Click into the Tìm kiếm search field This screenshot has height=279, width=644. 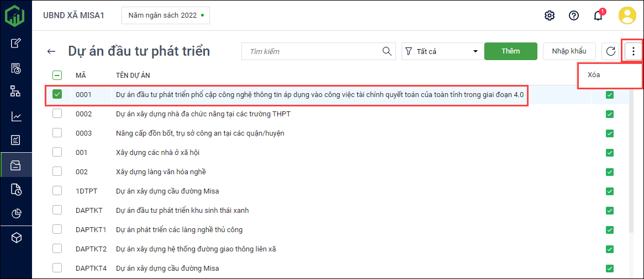click(312, 51)
